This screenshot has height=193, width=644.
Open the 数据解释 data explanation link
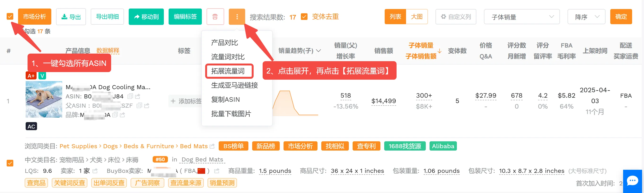pos(108,51)
